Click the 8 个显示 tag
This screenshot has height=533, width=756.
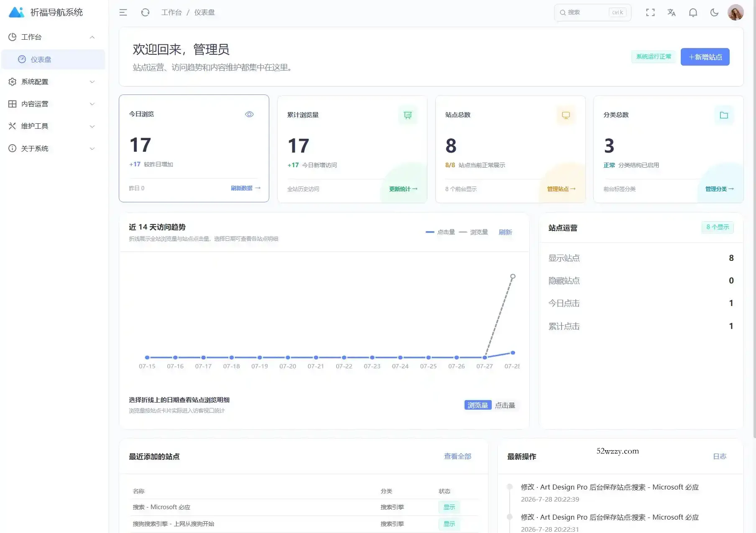[x=718, y=227]
